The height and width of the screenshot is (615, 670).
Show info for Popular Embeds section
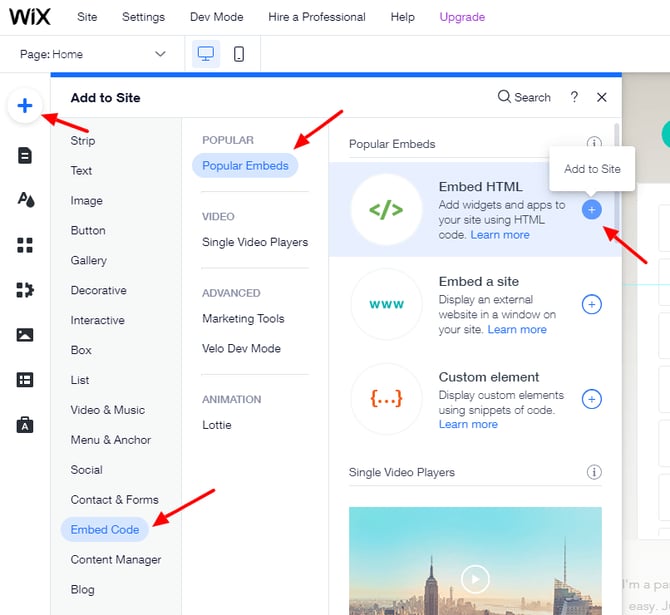[594, 144]
